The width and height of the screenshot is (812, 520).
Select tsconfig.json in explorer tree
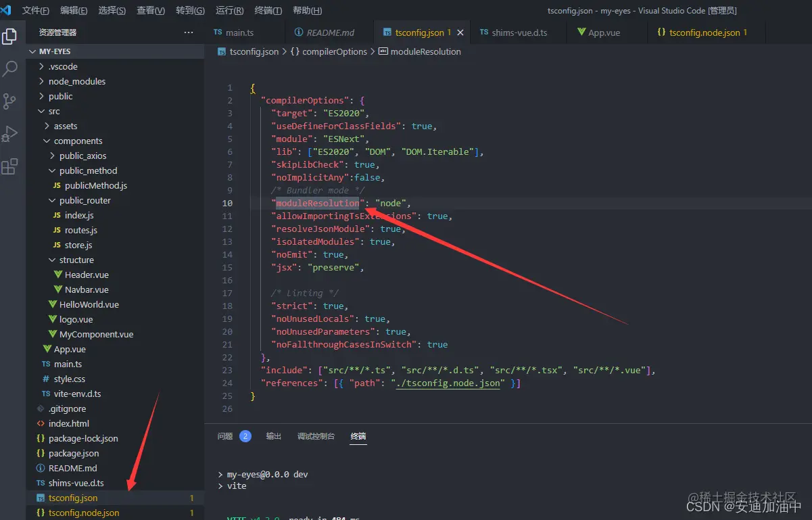coord(115,498)
